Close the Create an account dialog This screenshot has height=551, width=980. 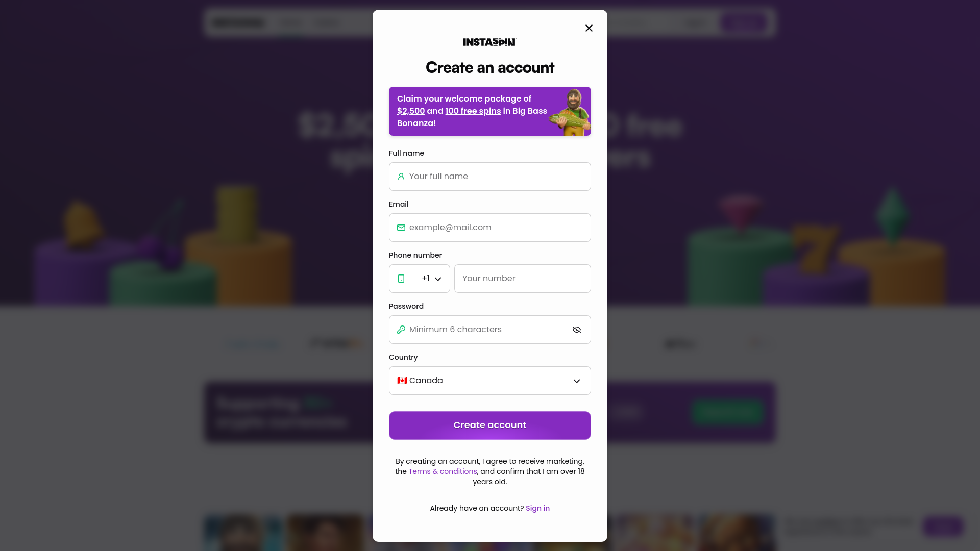pos(589,28)
